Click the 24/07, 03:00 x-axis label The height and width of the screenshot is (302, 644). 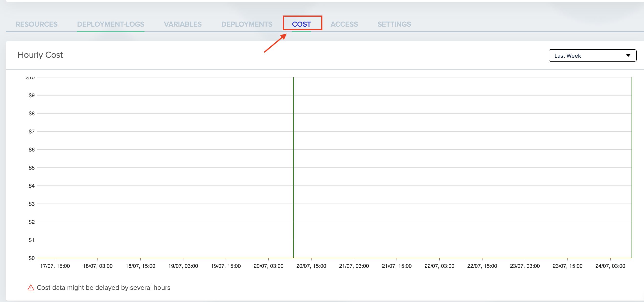pyautogui.click(x=610, y=266)
